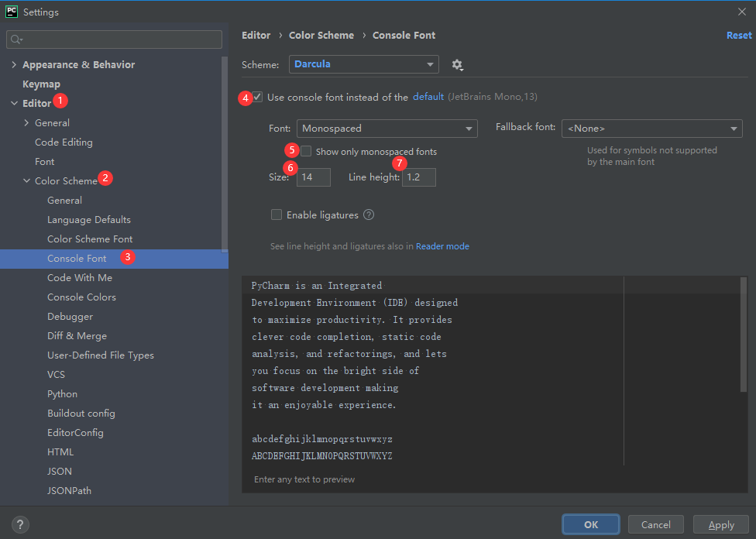
Task: Click Color Scheme in the breadcrumb
Action: [321, 35]
